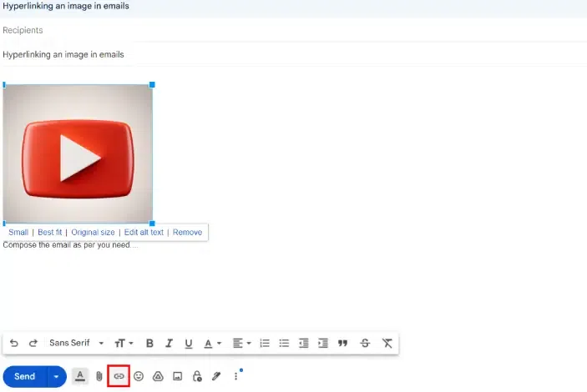Open the text alignment dropdown
This screenshot has height=392, width=587.
point(241,343)
